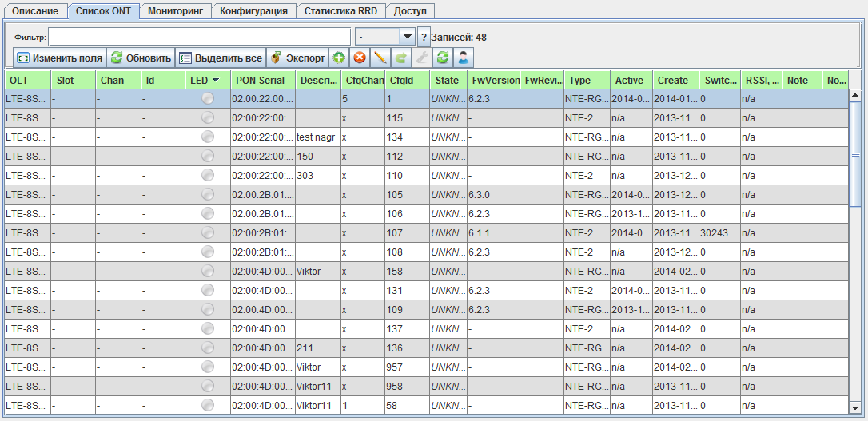Click LED indicator in test nagr row
This screenshot has width=868, height=421.
[x=208, y=137]
